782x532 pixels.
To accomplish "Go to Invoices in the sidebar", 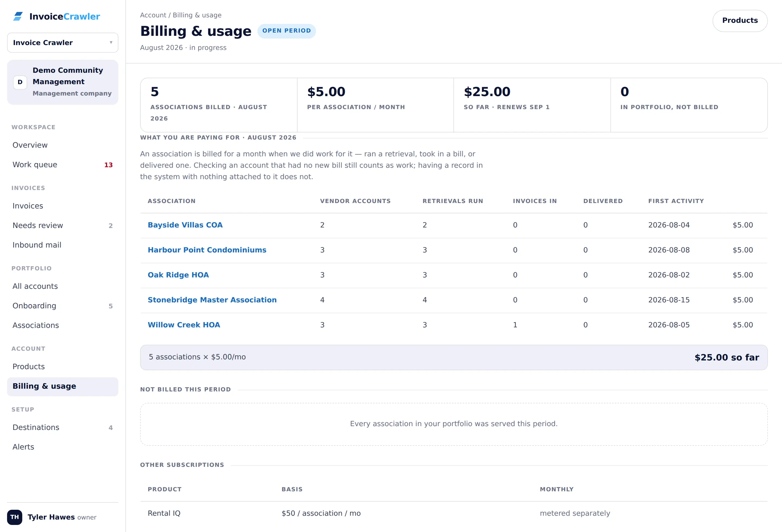I will tap(62, 206).
